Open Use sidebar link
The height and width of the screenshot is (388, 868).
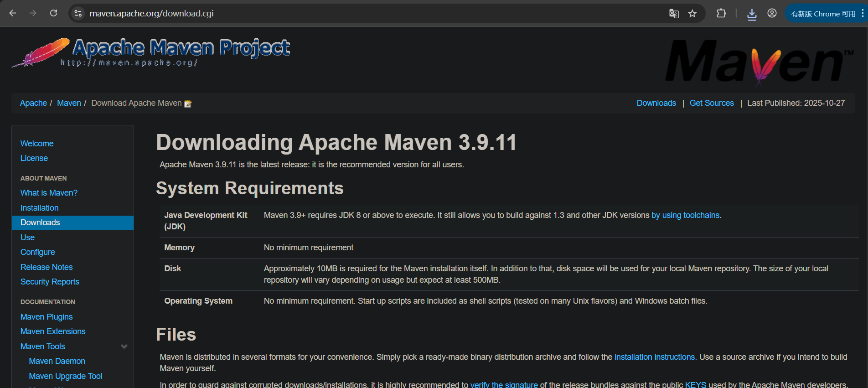coord(27,238)
